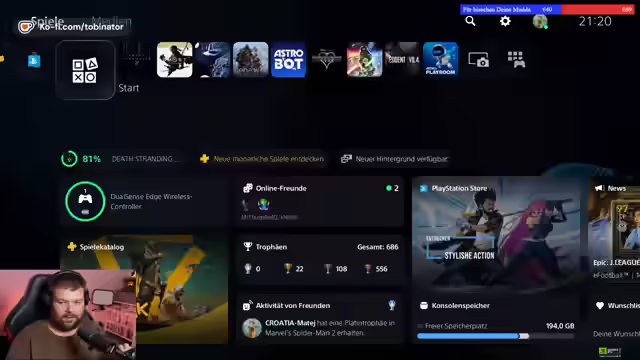The image size is (640, 360).
Task: Open the Spielekatalog card
Action: pos(144,289)
